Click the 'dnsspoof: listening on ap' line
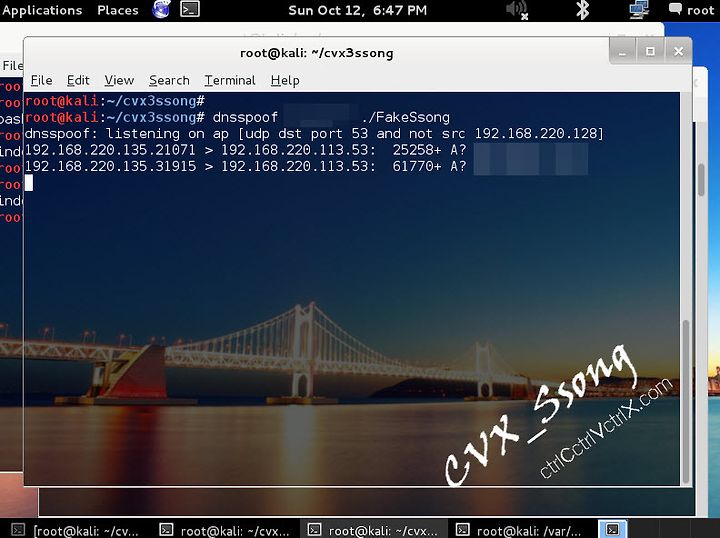Screen dimensions: 720x538 [x=314, y=134]
